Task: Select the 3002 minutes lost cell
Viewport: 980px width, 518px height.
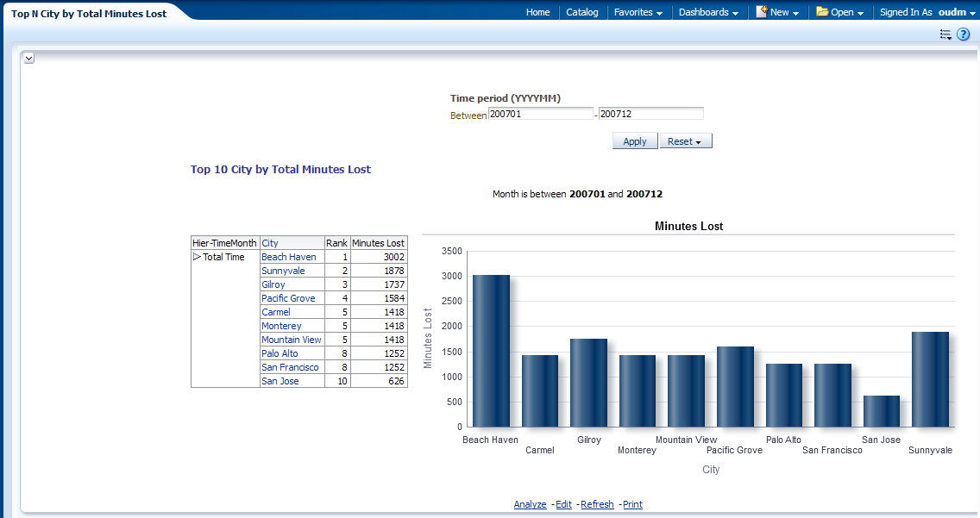Action: point(379,257)
